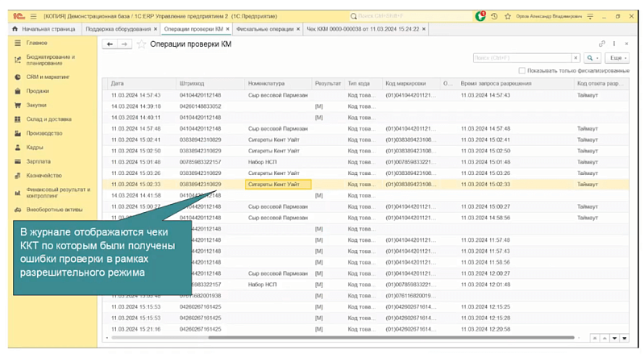Screen dimensions: 644x358
Task: Open Главное section icon in sidebar
Action: coord(18,43)
